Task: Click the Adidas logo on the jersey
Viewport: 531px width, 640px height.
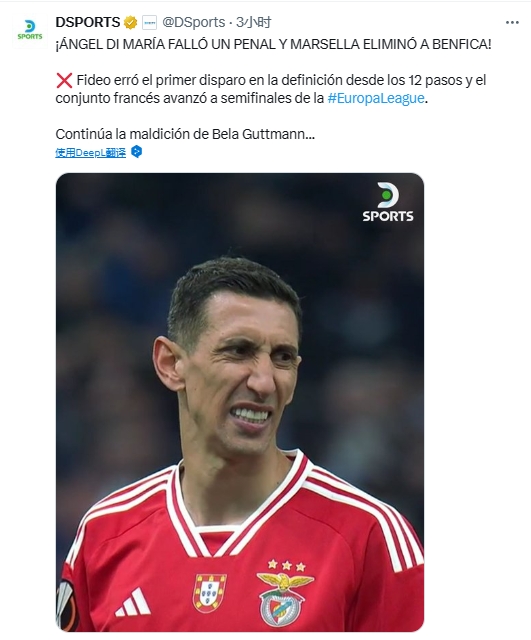Action: tap(133, 602)
